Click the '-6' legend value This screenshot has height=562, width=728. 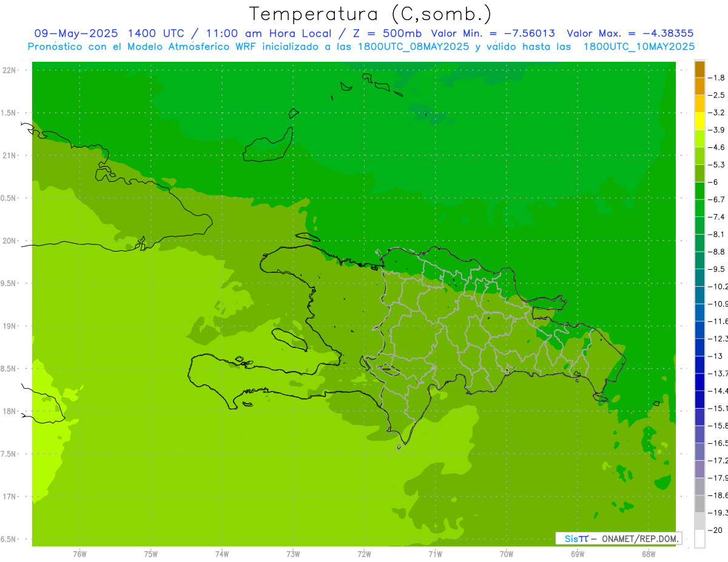pos(713,182)
